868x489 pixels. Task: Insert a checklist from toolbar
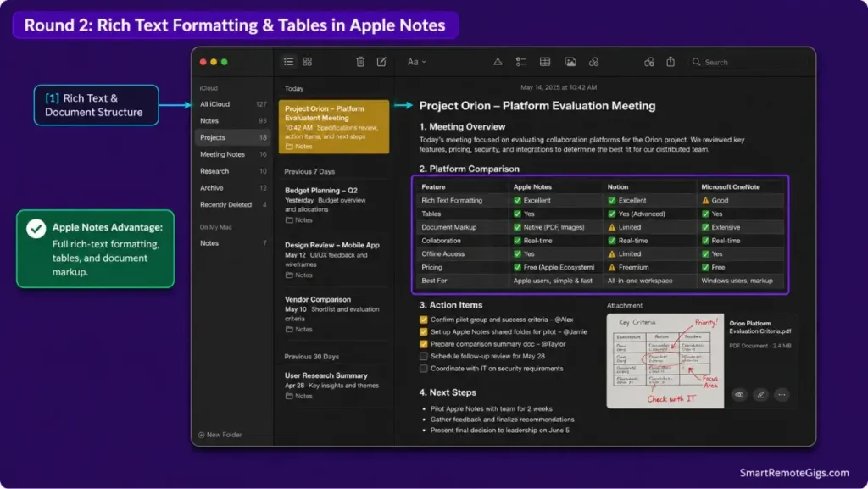click(x=521, y=62)
